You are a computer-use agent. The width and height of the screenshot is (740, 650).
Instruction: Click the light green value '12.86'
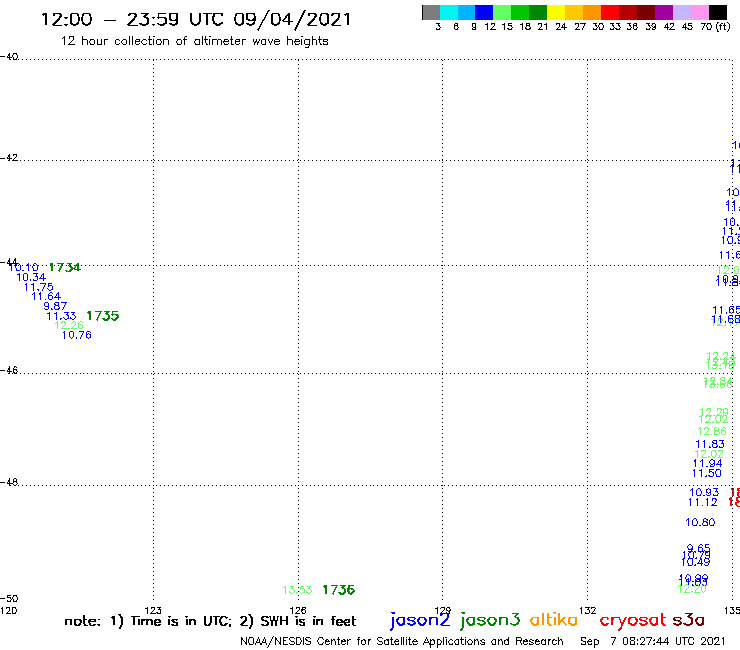click(x=712, y=431)
